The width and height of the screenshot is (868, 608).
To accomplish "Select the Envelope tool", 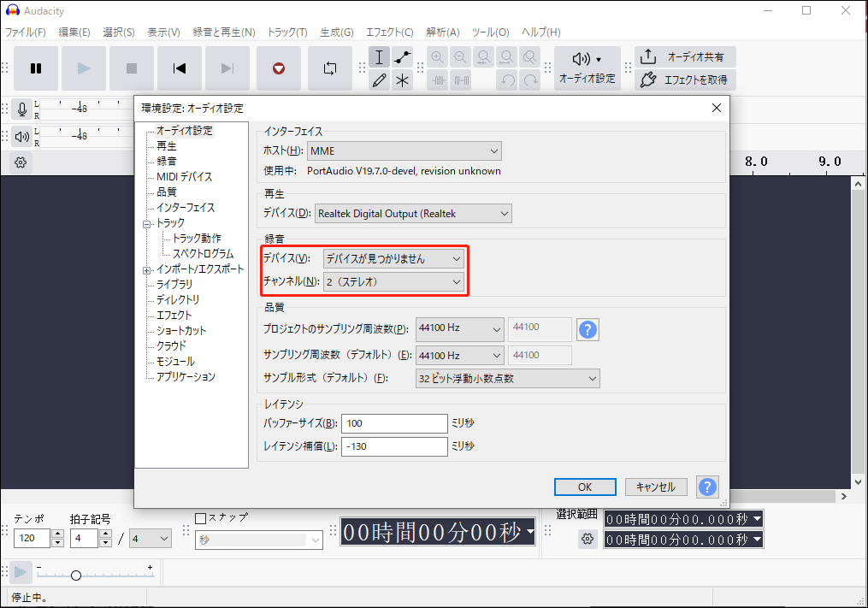I will 403,57.
